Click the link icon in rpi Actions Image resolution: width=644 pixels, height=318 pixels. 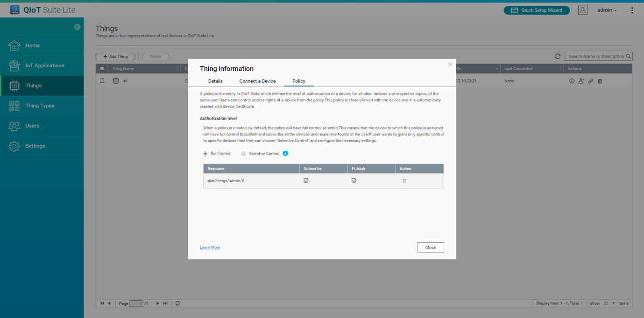[591, 81]
